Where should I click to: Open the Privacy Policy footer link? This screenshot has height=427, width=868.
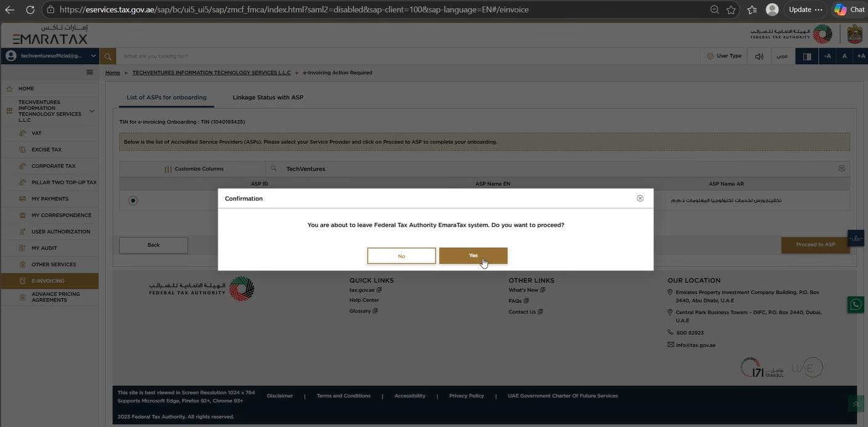466,396
